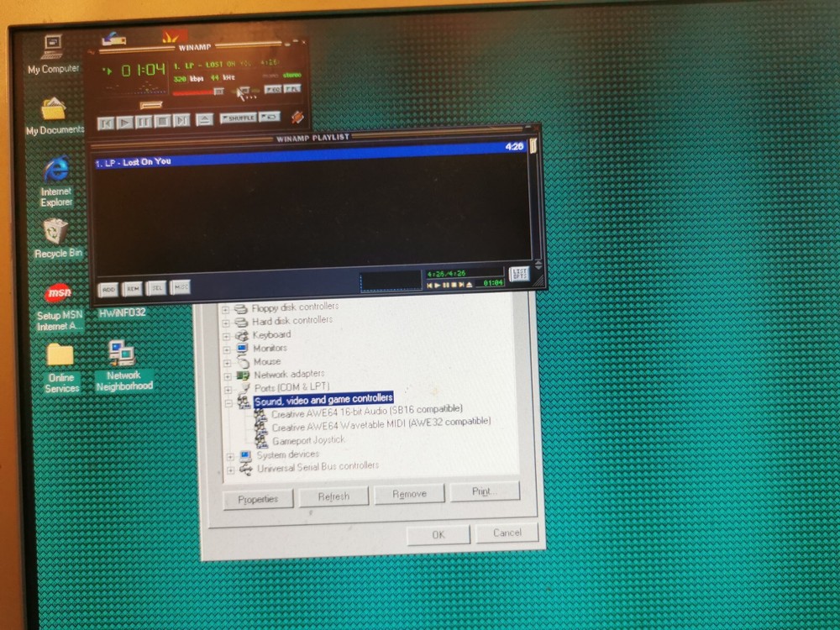Expand Network adapters node
The width and height of the screenshot is (840, 630).
click(228, 376)
